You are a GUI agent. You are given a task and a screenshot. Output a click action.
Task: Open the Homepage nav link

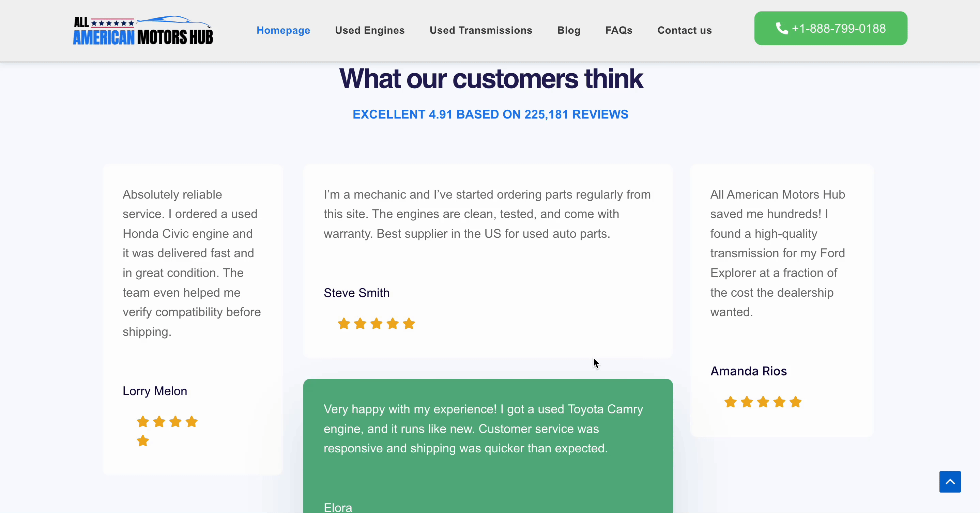tap(284, 30)
